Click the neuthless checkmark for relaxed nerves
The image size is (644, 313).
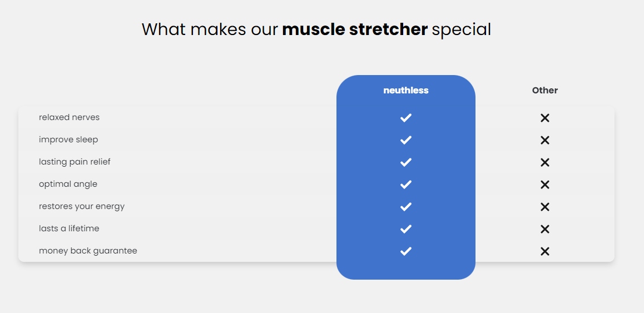[x=406, y=118]
